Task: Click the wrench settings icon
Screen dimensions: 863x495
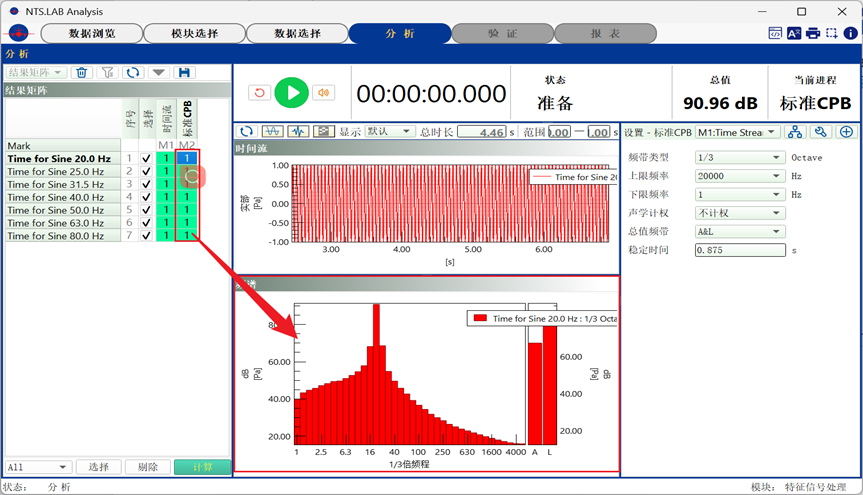Action: point(820,132)
